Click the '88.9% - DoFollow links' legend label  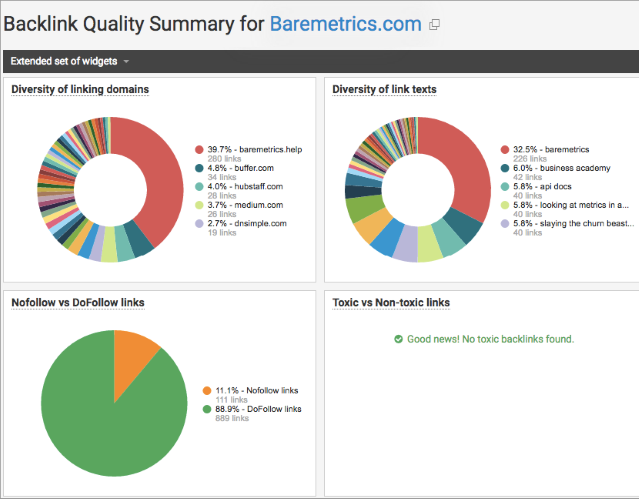pos(258,409)
